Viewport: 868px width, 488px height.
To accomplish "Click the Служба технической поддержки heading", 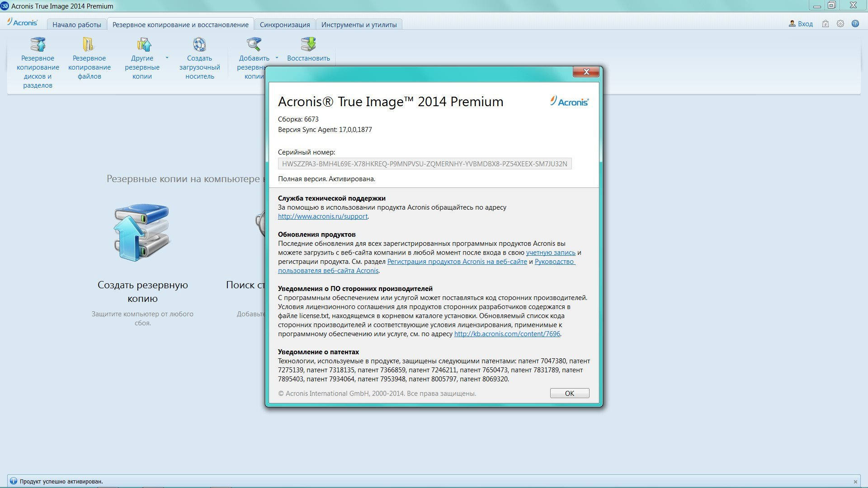I will pos(332,198).
